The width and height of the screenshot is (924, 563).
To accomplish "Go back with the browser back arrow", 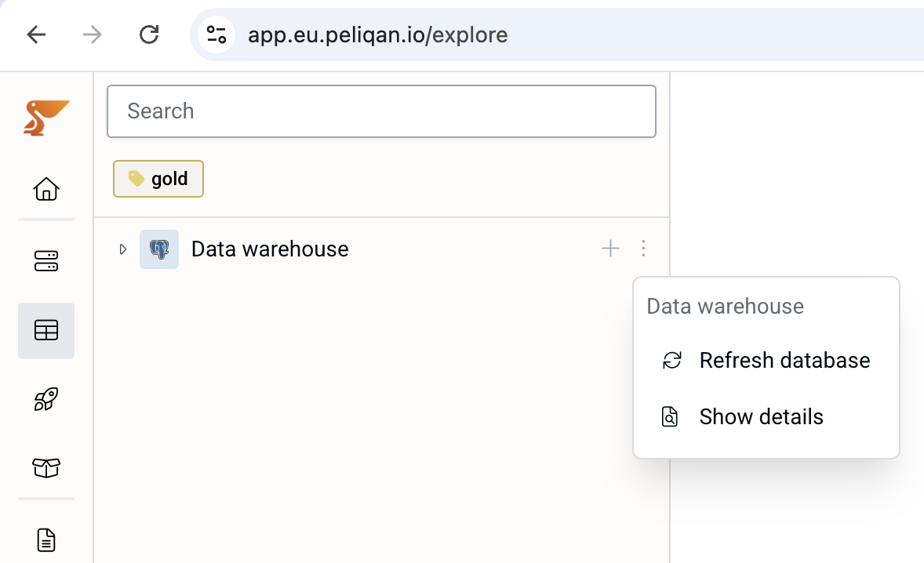I will point(37,35).
